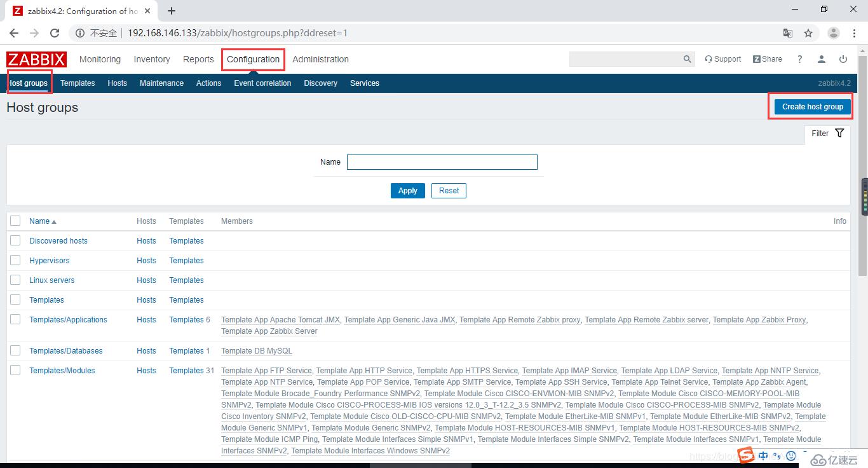Image resolution: width=868 pixels, height=468 pixels.
Task: Open Hosts link for Hypervisors row
Action: [146, 261]
